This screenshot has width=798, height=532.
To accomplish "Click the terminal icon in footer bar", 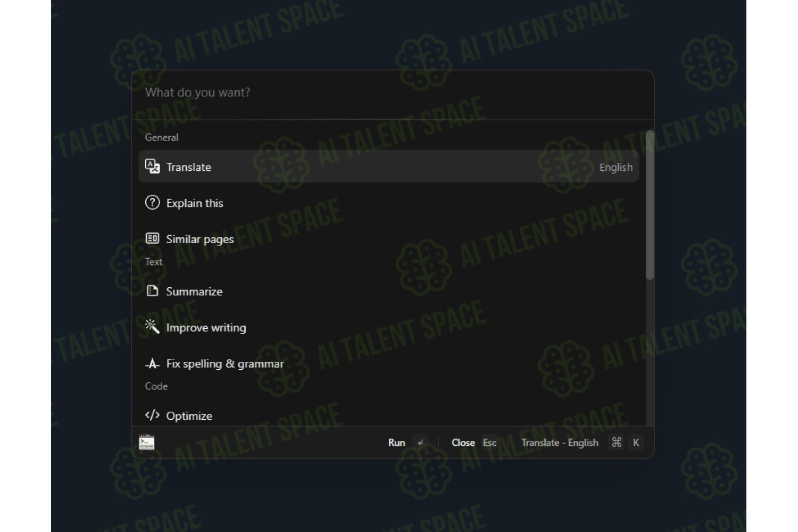I will point(147,442).
